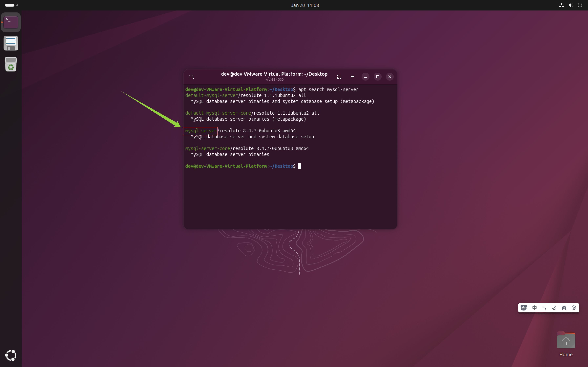Open the terminal tab overview grid

tap(339, 77)
